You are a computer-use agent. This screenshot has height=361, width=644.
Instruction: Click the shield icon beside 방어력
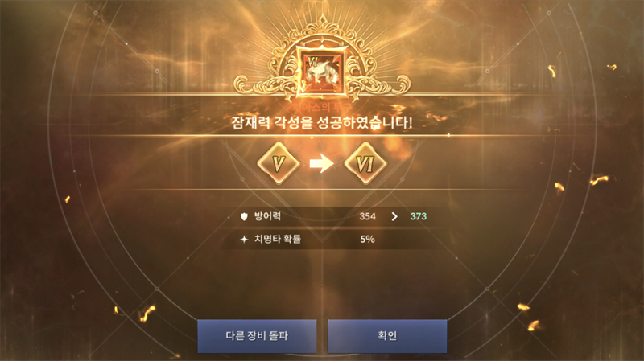[244, 216]
